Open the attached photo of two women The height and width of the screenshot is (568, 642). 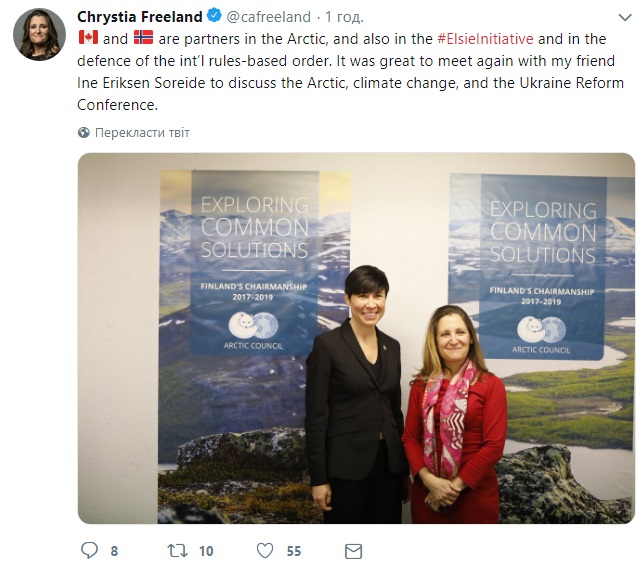pyautogui.click(x=356, y=338)
